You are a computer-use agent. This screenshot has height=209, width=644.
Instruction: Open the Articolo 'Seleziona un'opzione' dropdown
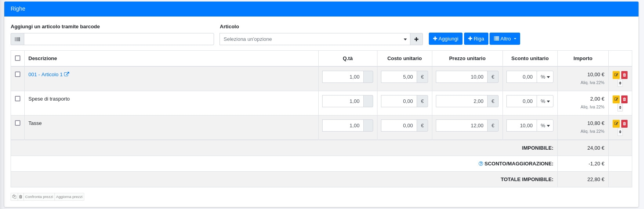[314, 39]
